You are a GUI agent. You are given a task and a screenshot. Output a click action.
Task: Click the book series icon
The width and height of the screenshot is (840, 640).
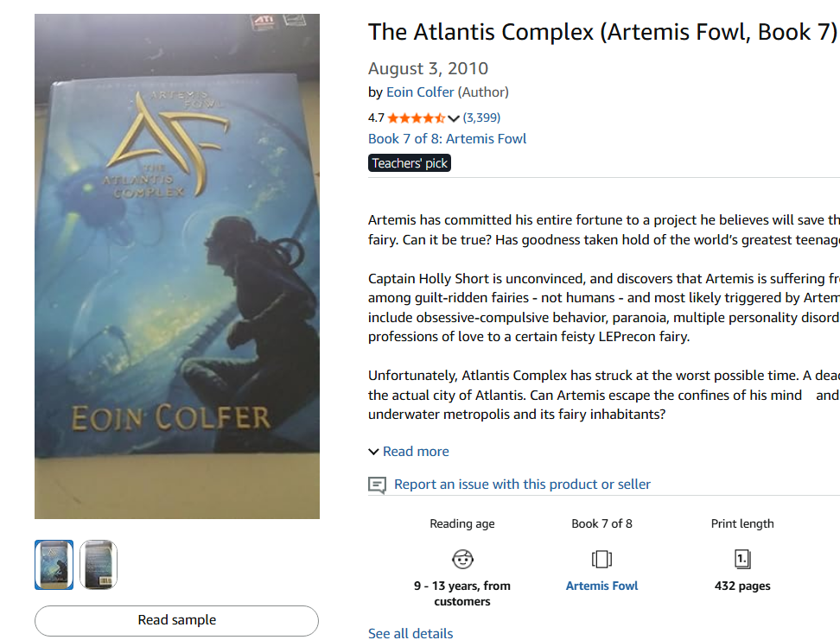click(x=601, y=558)
